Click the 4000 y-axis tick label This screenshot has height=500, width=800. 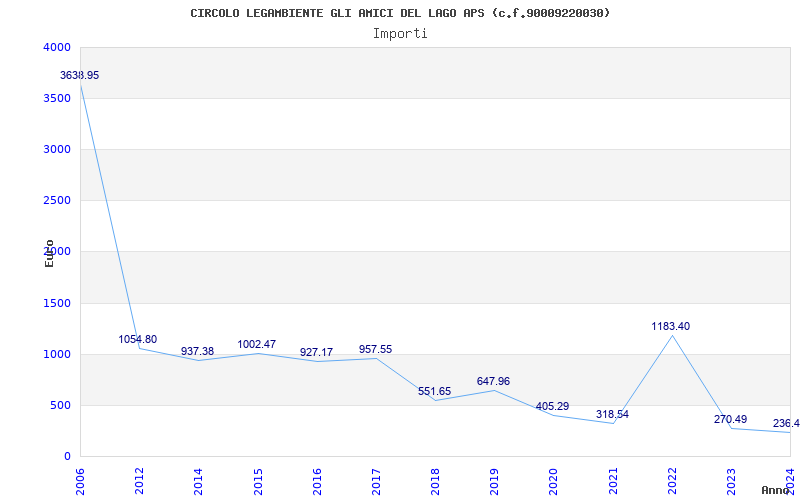[x=57, y=48]
